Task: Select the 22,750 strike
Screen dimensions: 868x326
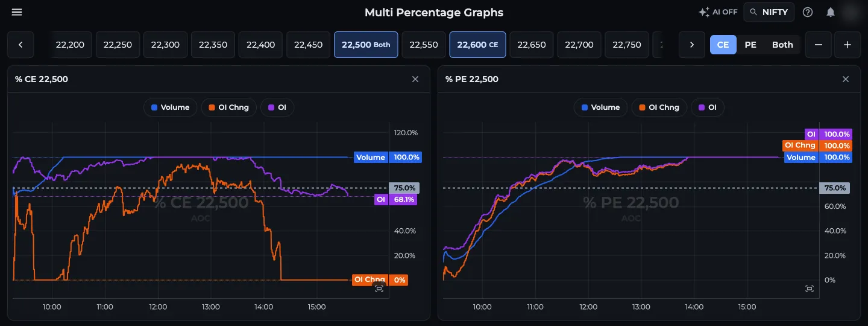Action: pos(627,45)
